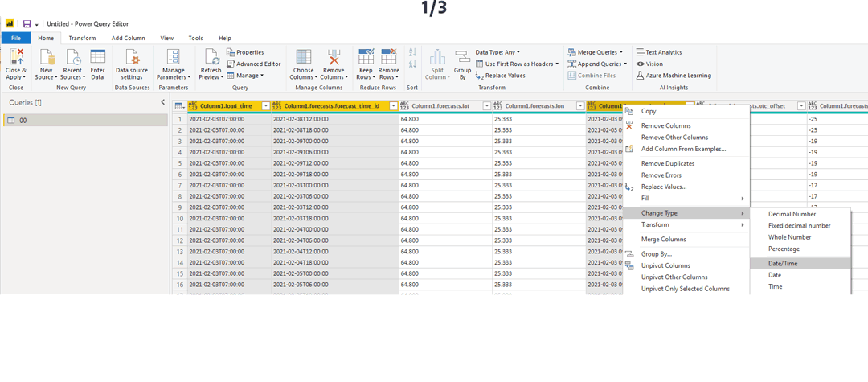The width and height of the screenshot is (868, 382).
Task: Click Replace Values in the ribbon
Action: 501,76
